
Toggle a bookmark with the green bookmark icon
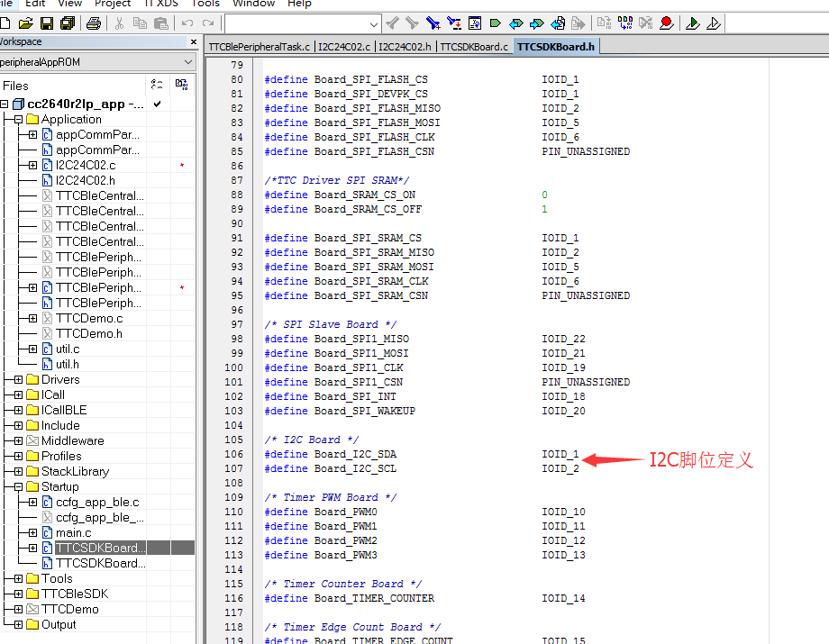pyautogui.click(x=496, y=23)
